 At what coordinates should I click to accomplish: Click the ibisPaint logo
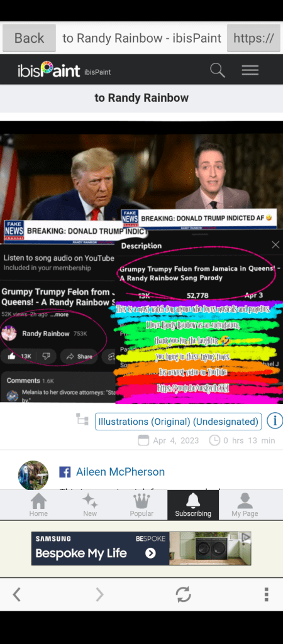point(49,70)
